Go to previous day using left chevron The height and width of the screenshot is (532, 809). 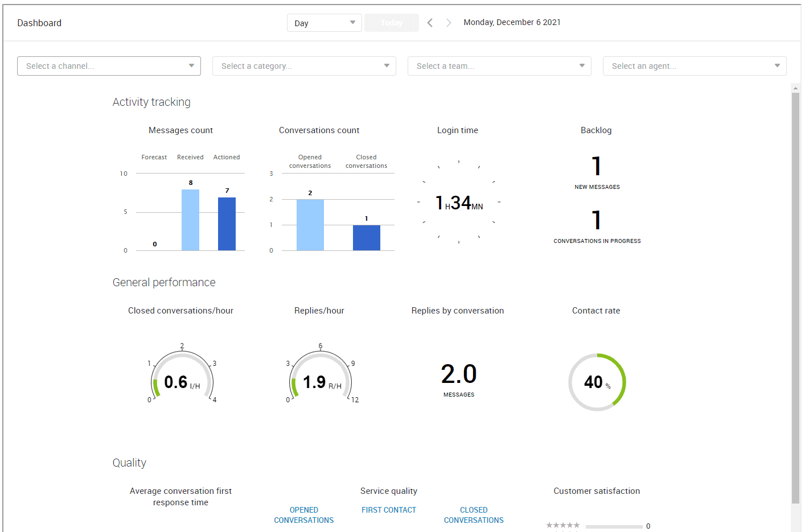[430, 23]
